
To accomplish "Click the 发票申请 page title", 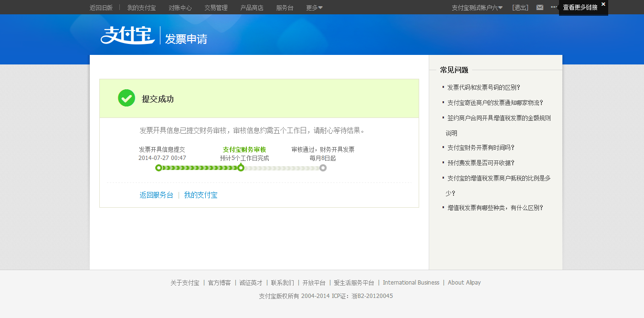I will tap(186, 39).
